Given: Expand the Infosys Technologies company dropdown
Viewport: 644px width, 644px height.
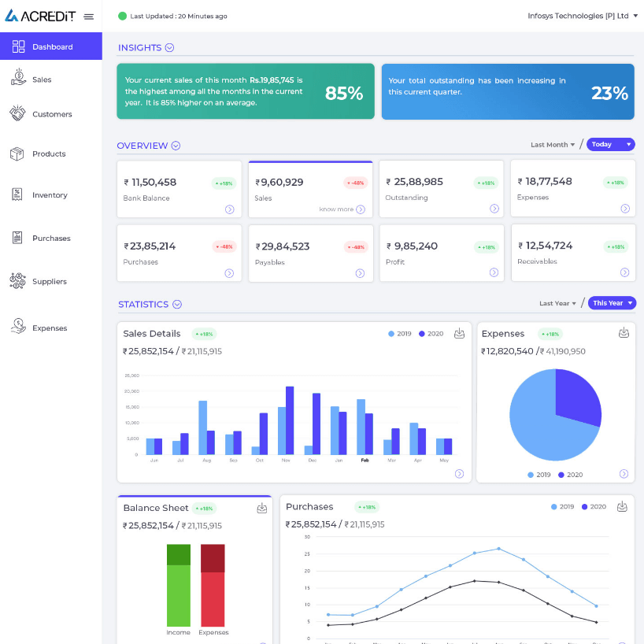Looking at the screenshot, I should pyautogui.click(x=583, y=16).
